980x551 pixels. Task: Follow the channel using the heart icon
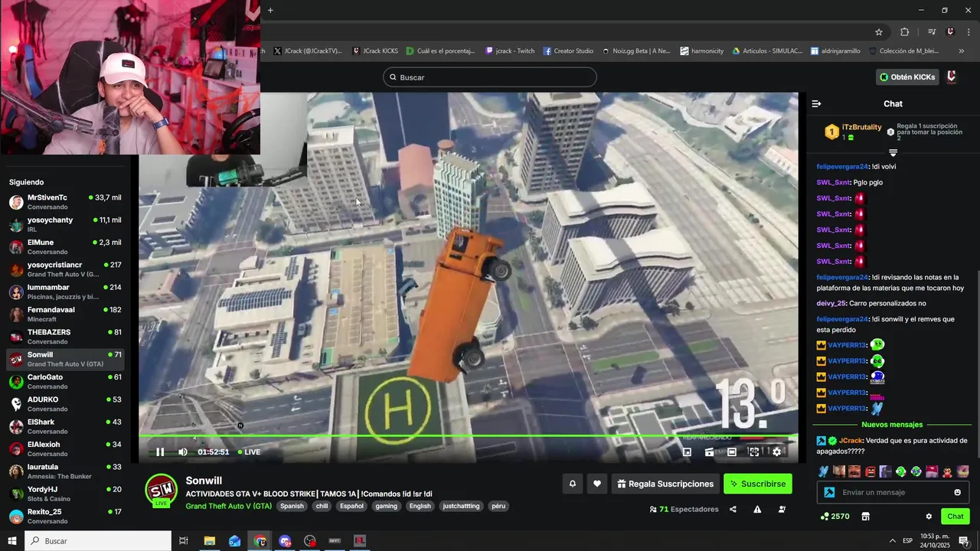coord(597,484)
